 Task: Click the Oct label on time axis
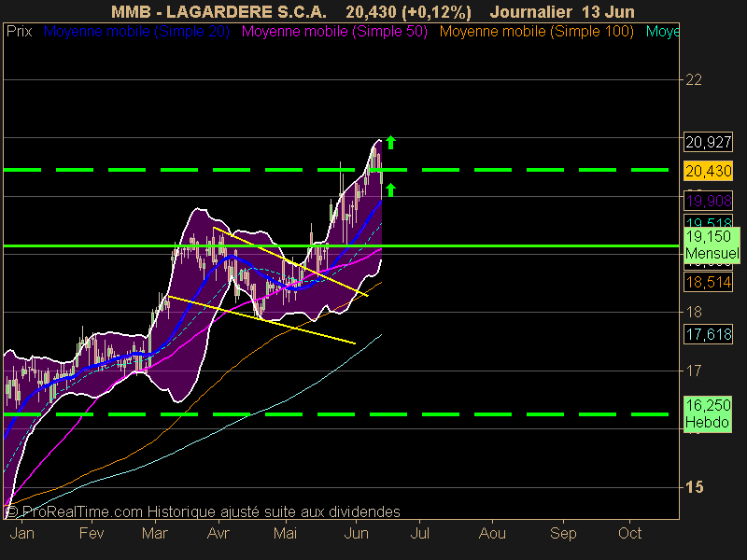[x=629, y=533]
